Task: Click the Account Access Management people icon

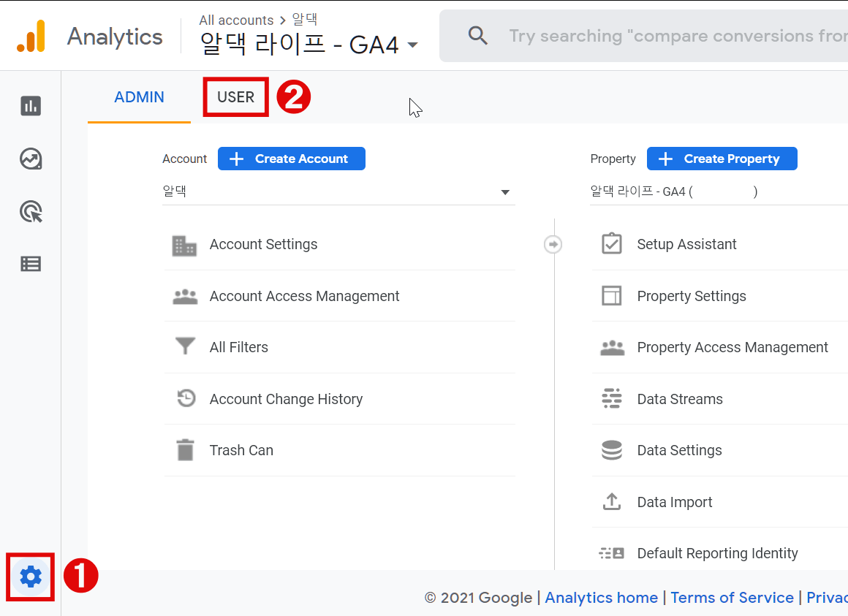Action: (x=185, y=297)
